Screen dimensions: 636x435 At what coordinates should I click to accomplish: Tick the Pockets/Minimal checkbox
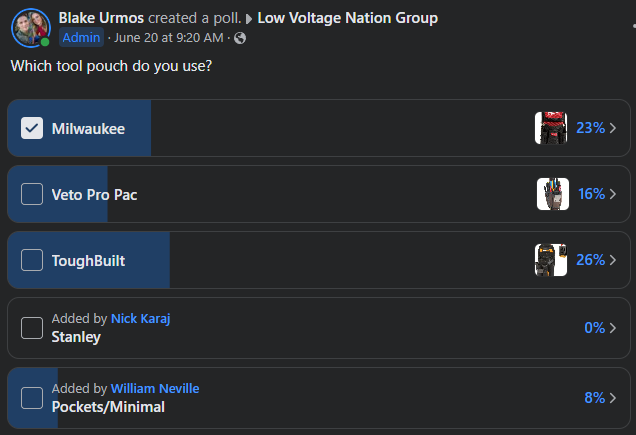coord(32,397)
